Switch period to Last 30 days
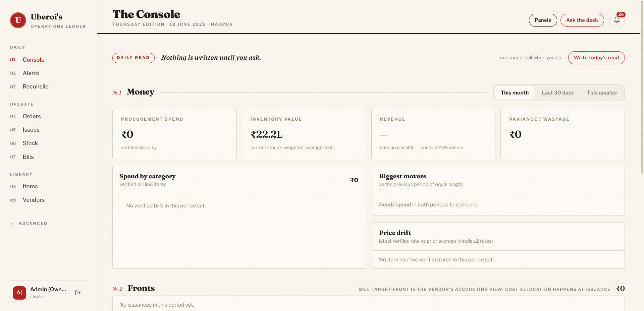Screen dimensions: 644x311 pos(557,93)
